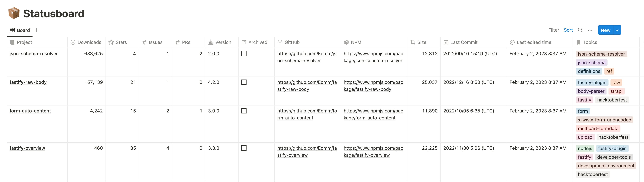Click the blue definitions topic tag
Image resolution: width=644 pixels, height=182 pixels.
[589, 71]
